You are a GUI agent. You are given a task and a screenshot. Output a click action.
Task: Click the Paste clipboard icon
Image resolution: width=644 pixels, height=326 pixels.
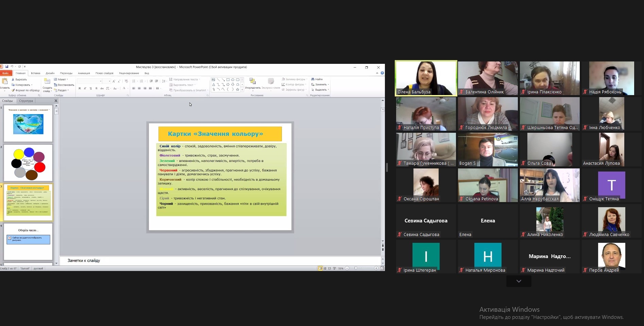coord(5,81)
